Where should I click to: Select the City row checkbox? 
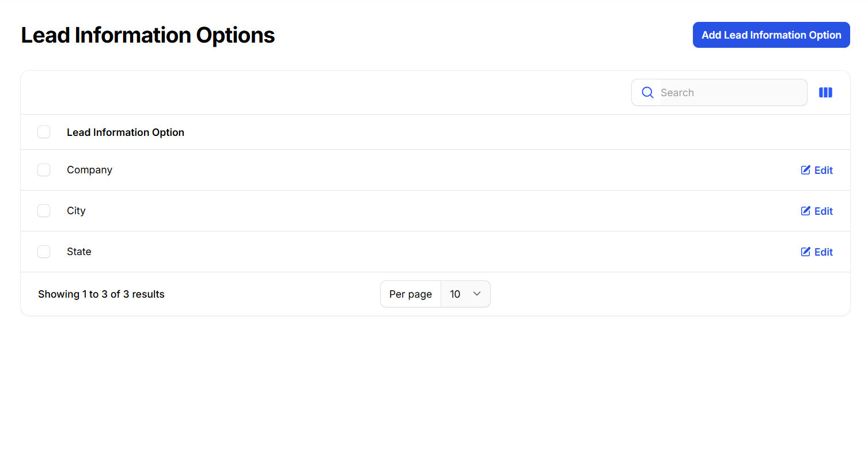[x=44, y=211]
